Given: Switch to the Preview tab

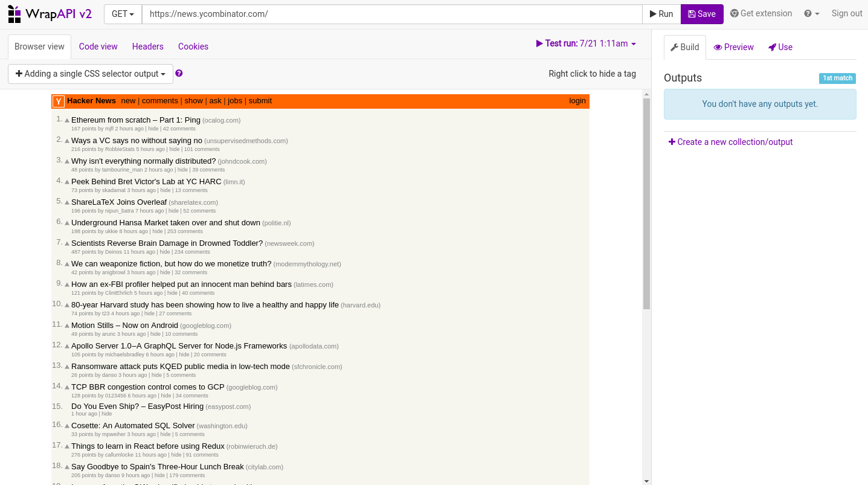Looking at the screenshot, I should [733, 47].
